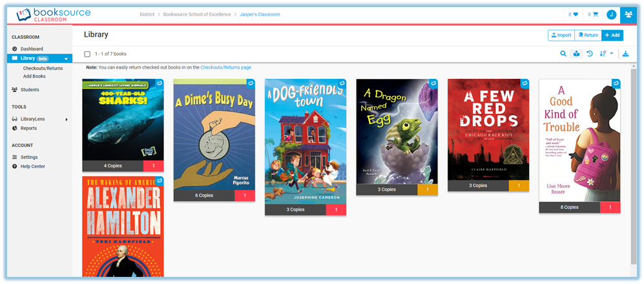The height and width of the screenshot is (284, 644).
Task: Click the sort order icon
Action: coord(603,54)
